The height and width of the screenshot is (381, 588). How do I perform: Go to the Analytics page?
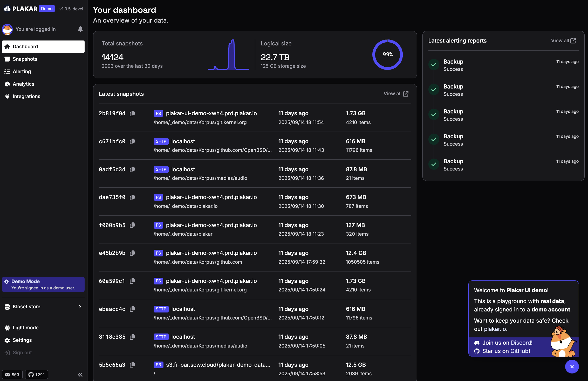(23, 84)
